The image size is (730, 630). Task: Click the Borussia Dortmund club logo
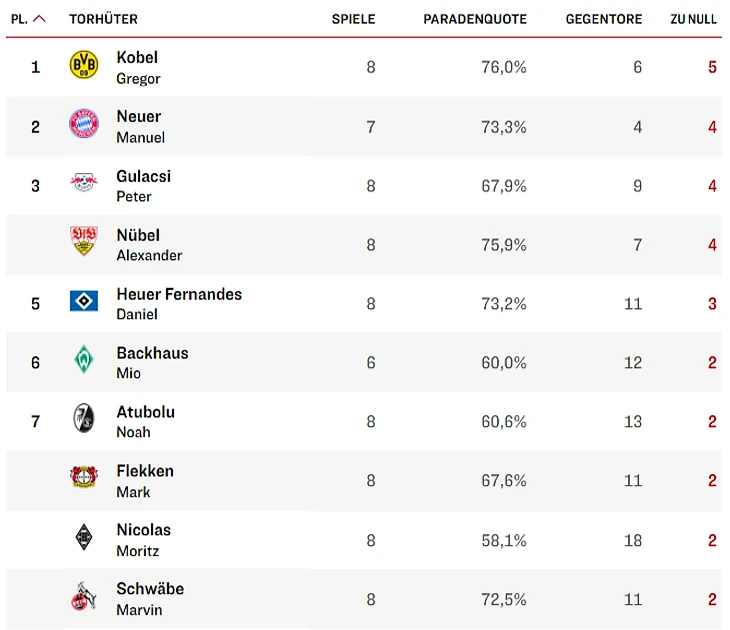point(84,66)
